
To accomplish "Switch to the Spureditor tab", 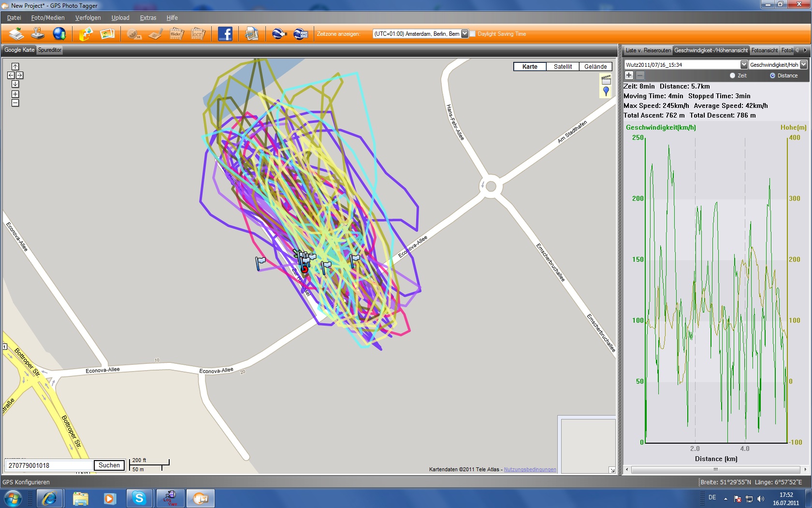I will [50, 50].
